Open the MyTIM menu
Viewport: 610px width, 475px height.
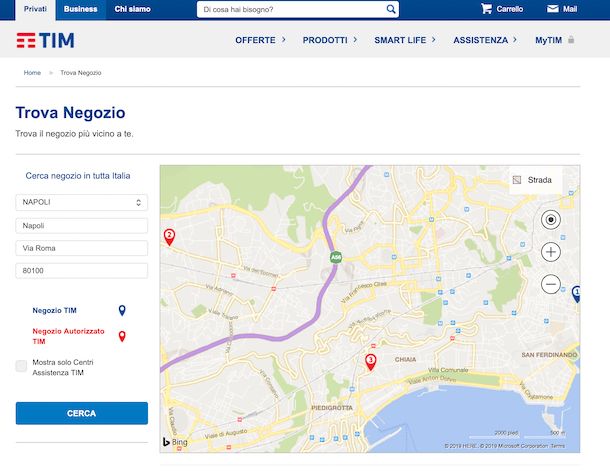(x=549, y=40)
